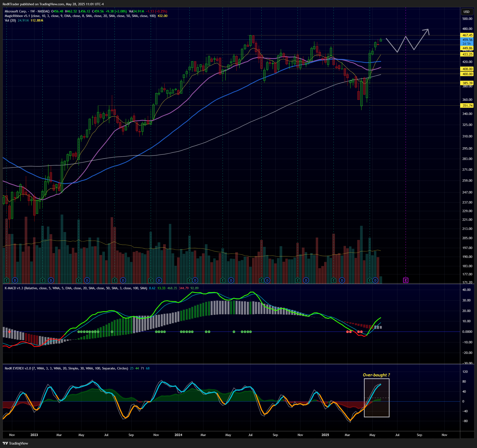Click the 400.00 yellow price label
The image size is (477, 448).
pyautogui.click(x=467, y=74)
